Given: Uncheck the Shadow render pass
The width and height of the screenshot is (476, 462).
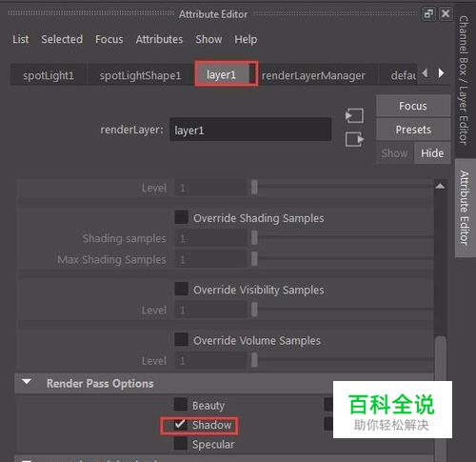Looking at the screenshot, I should pos(181,425).
